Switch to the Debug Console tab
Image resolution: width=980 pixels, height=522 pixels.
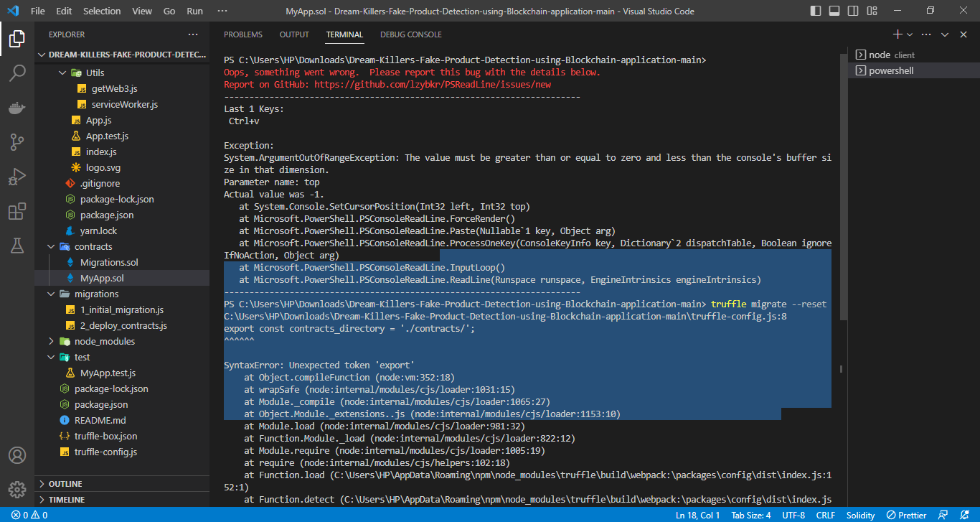(411, 34)
